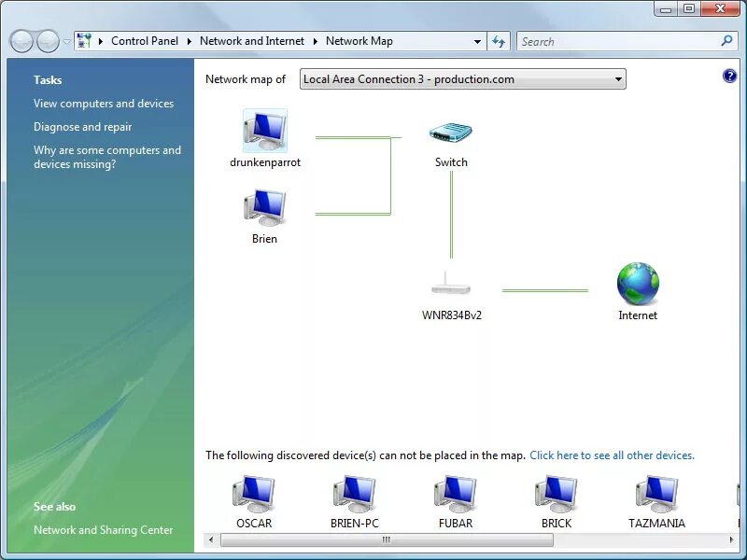Open recent pages dropdown next to Forward
The width and height of the screenshot is (747, 560).
[x=66, y=41]
